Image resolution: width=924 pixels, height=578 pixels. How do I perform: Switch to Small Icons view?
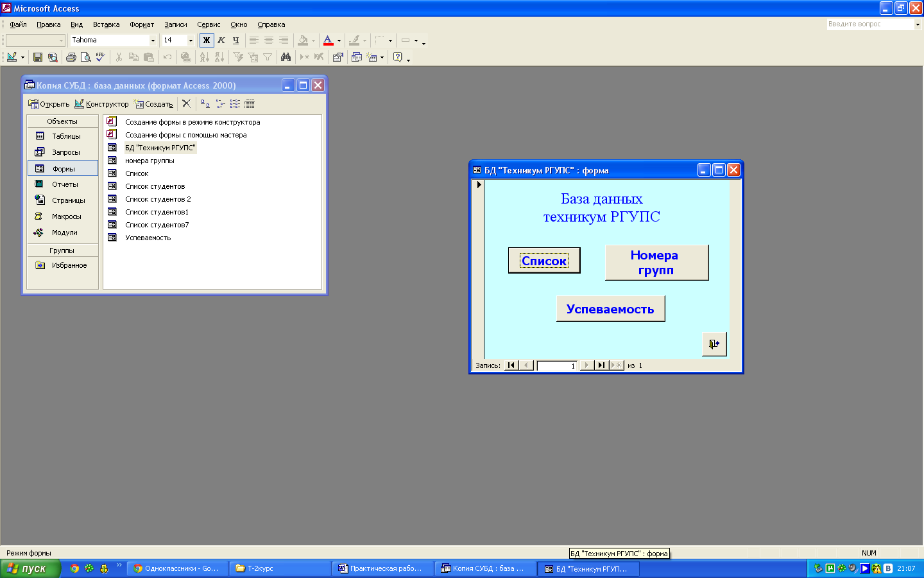click(x=220, y=103)
